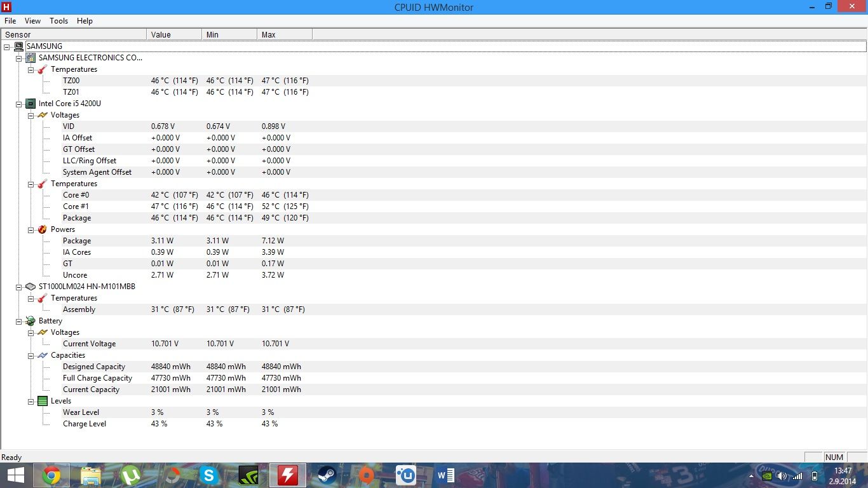Click the 13:47 clock in the taskbar

843,471
